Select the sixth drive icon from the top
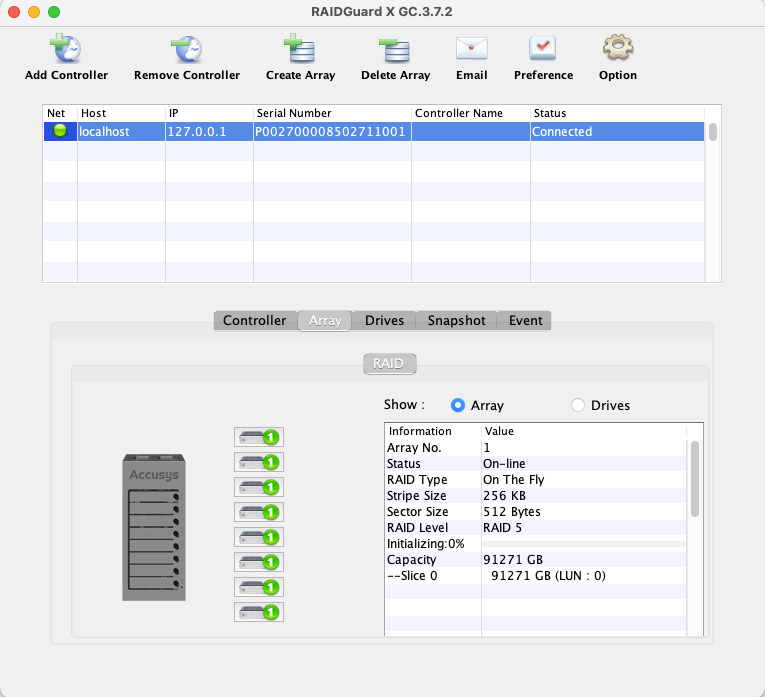 click(x=259, y=562)
